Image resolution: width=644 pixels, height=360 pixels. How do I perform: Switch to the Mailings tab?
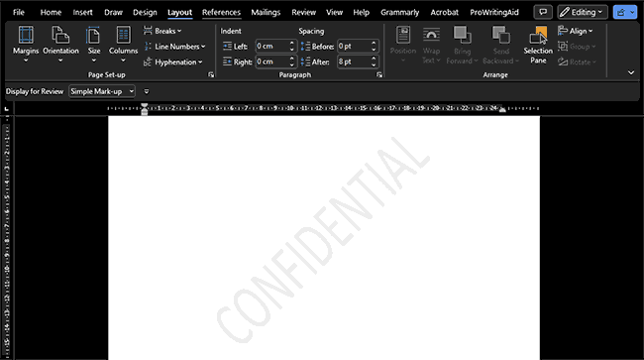pyautogui.click(x=266, y=12)
